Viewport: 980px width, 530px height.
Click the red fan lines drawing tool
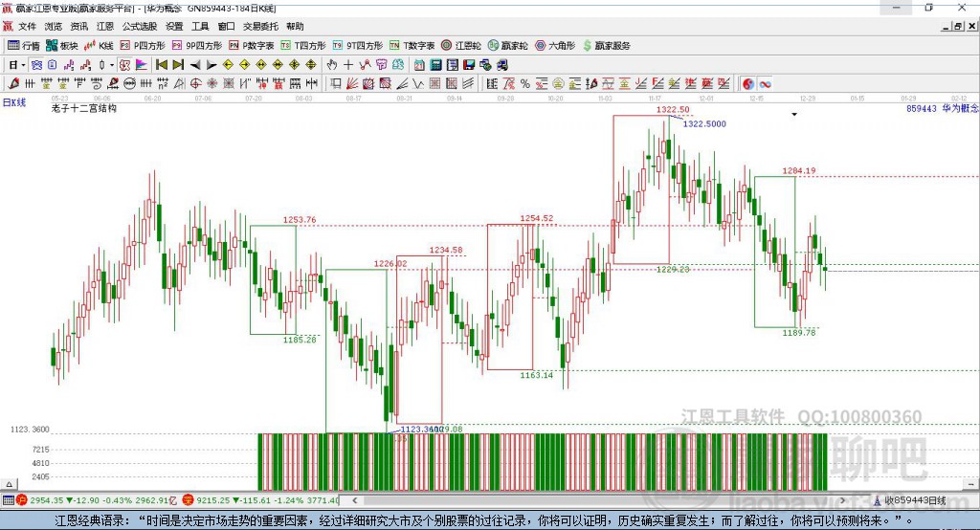point(352,84)
